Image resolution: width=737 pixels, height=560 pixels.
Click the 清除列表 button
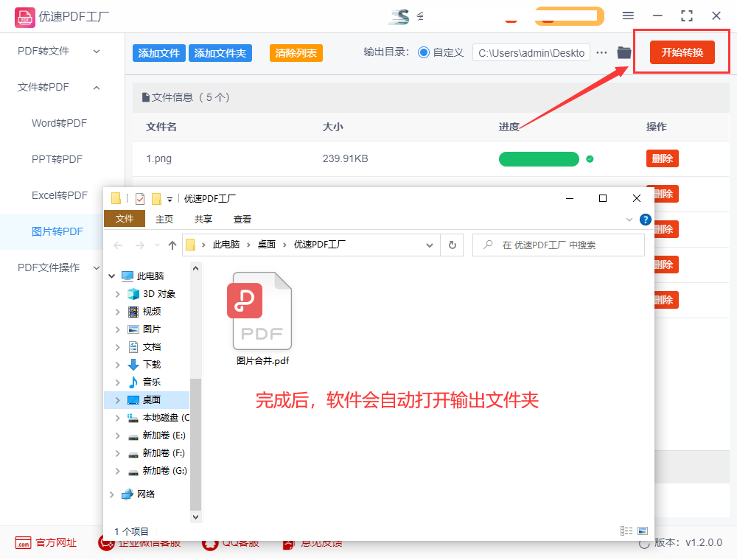coord(296,53)
